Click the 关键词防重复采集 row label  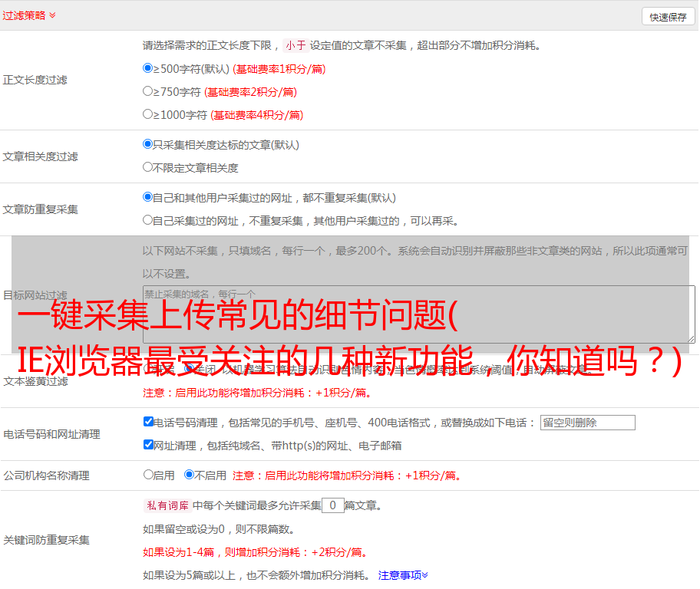coord(46,540)
